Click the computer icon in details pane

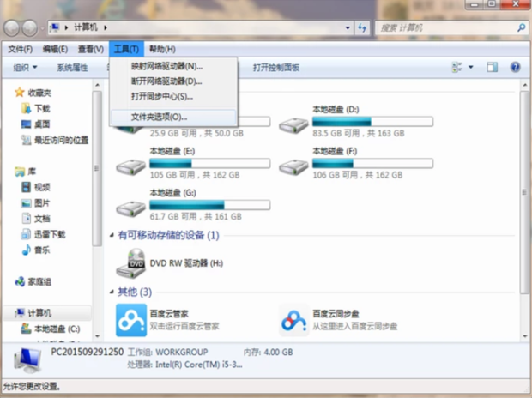coord(28,360)
